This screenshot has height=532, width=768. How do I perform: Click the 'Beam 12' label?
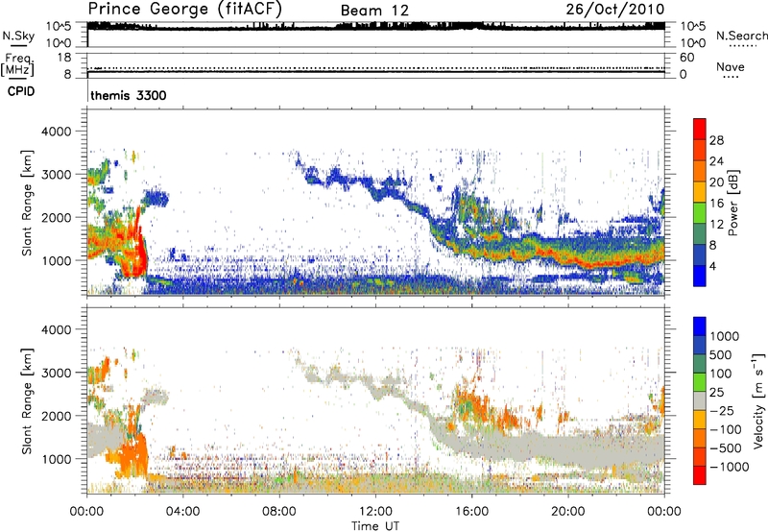click(374, 11)
